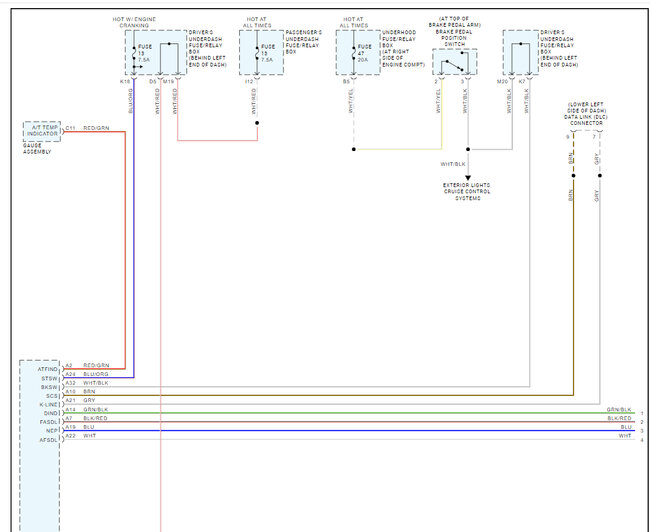Click pin label 'A21' beside GRY
This screenshot has height=532, width=650.
click(70, 400)
